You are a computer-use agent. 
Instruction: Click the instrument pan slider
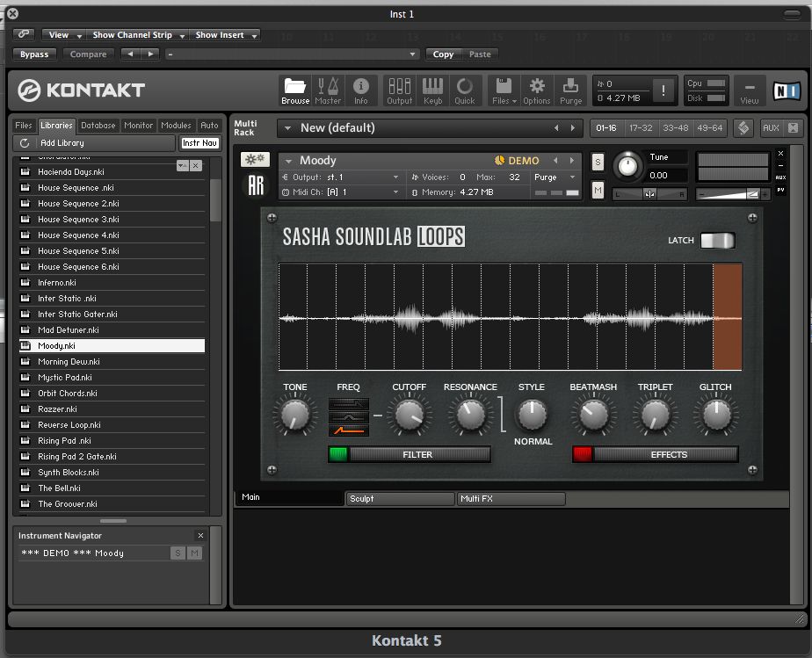tap(649, 194)
